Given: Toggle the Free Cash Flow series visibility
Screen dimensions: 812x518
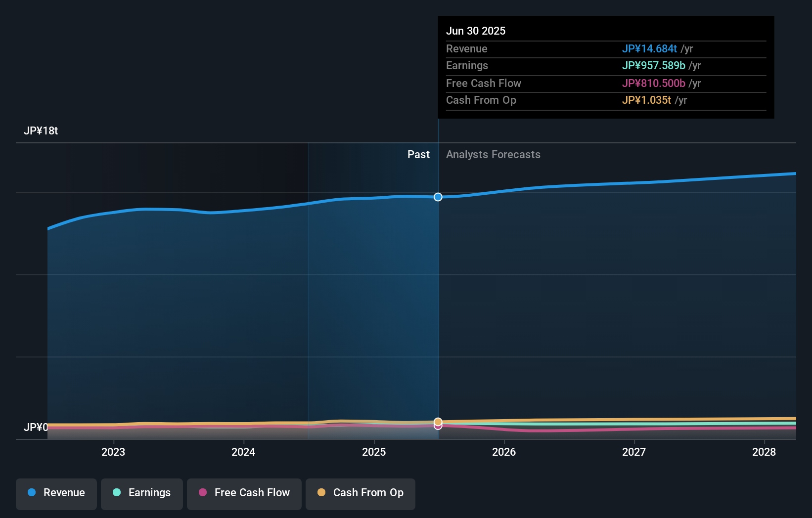Looking at the screenshot, I should click(x=244, y=494).
